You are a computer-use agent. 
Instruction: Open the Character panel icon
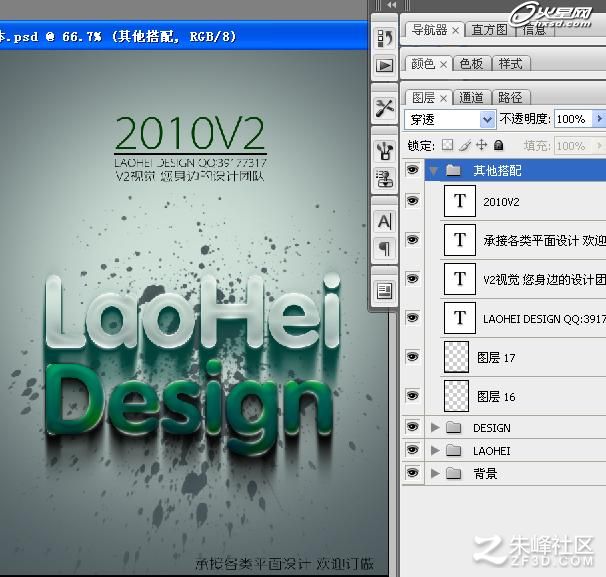tap(385, 221)
